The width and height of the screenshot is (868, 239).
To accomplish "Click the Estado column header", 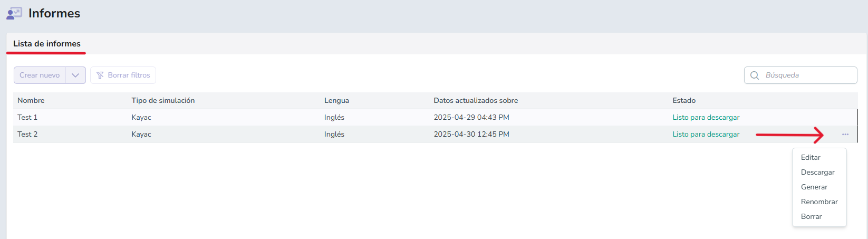I will (x=684, y=101).
